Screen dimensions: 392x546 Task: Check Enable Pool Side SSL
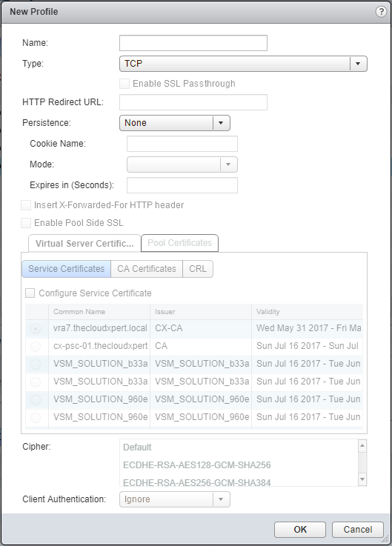[26, 223]
